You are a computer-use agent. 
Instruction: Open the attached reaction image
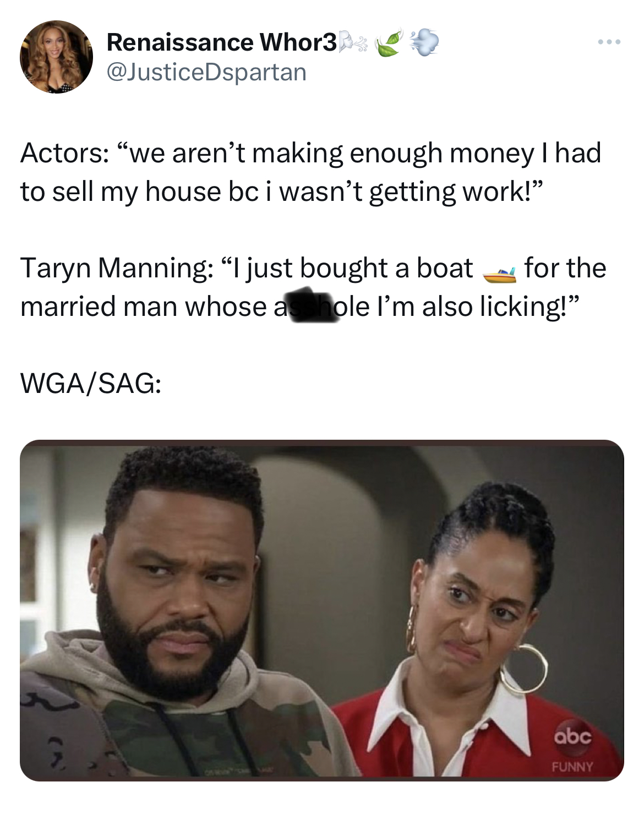322,610
